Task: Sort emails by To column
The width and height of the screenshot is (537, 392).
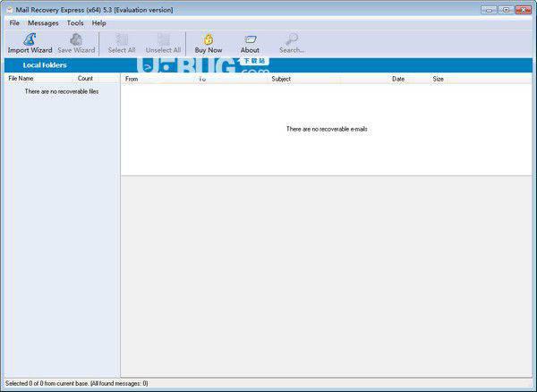Action: coord(202,79)
